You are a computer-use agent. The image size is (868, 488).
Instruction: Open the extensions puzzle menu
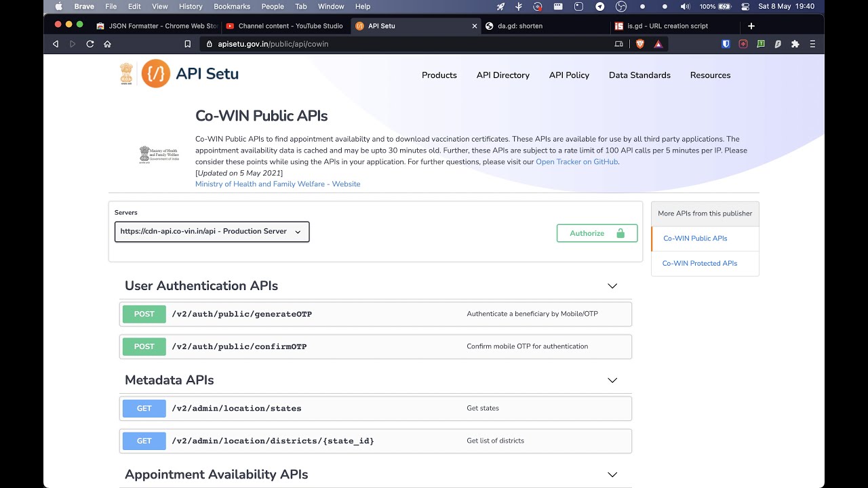[x=795, y=44]
